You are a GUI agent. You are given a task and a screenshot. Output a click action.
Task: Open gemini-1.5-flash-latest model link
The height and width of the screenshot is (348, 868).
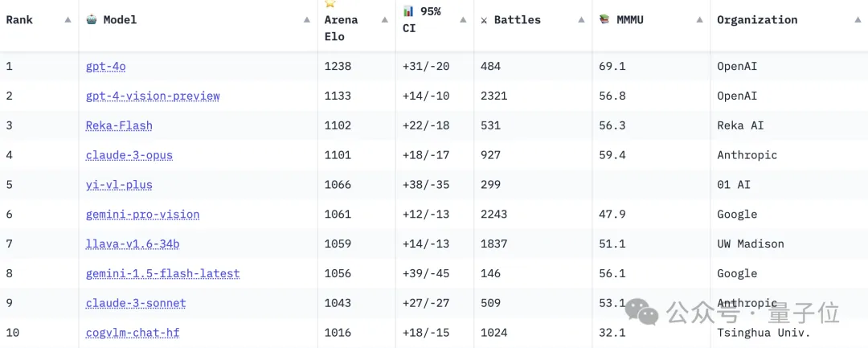[x=162, y=273]
